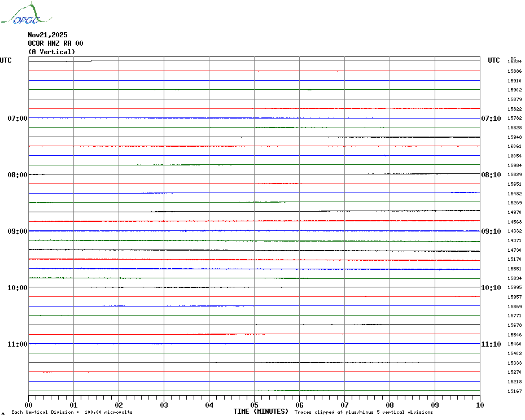Viewport: 525px width, 420px height.
Task: Select the Nov21,2025 date text
Action: pos(47,35)
